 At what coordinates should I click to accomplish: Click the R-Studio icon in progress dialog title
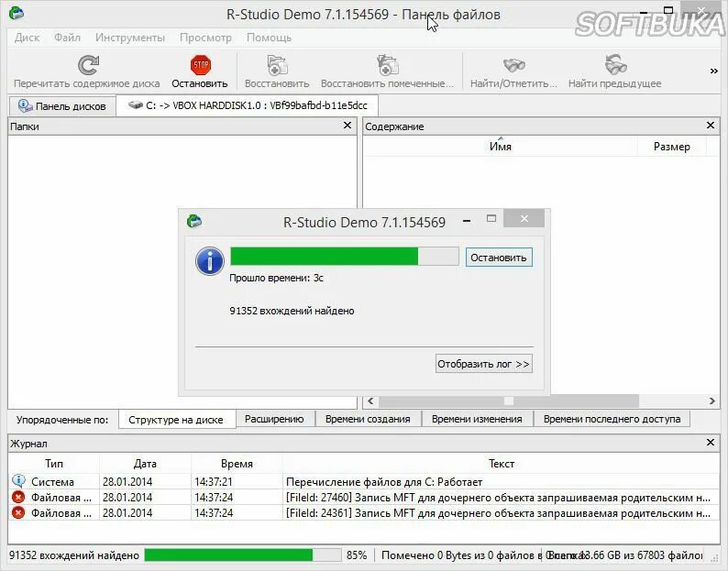click(x=194, y=221)
